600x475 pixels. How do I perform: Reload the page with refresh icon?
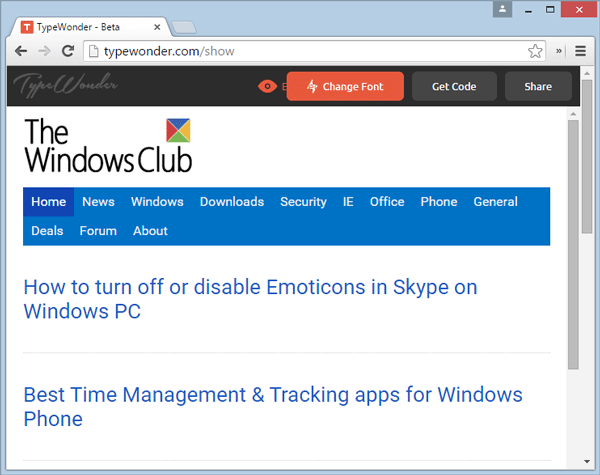coord(68,51)
